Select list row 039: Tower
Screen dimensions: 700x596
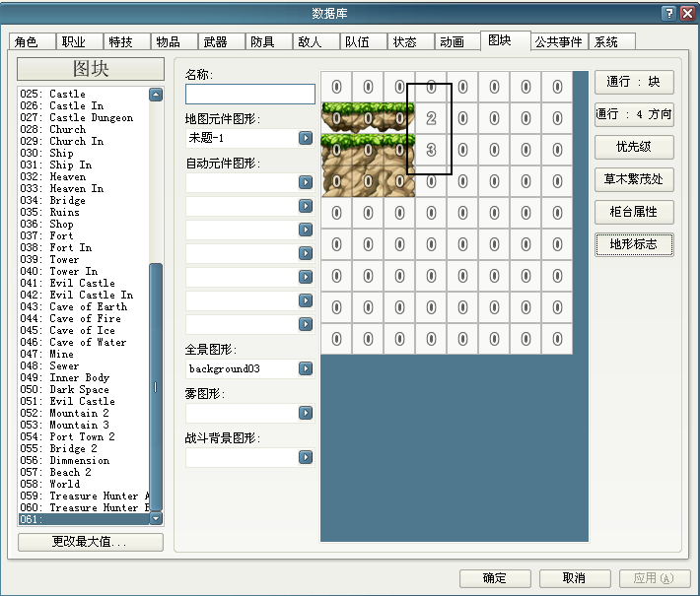pos(84,259)
